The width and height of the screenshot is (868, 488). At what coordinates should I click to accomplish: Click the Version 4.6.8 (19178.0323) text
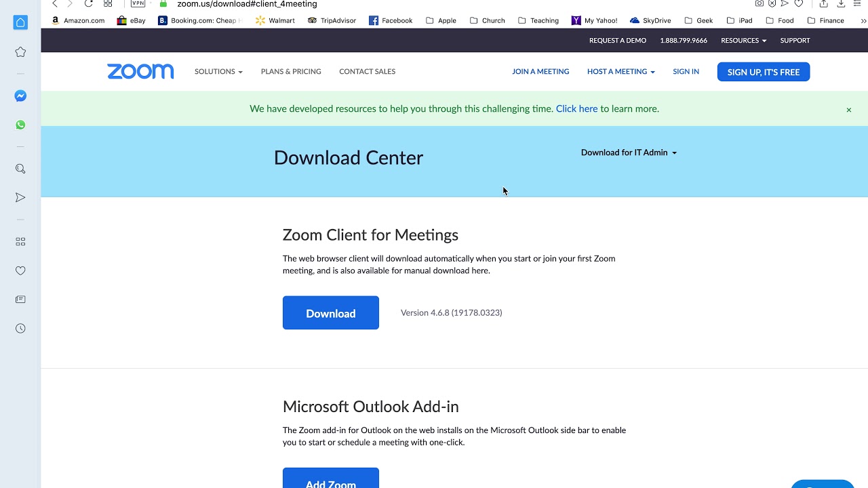pyautogui.click(x=452, y=313)
